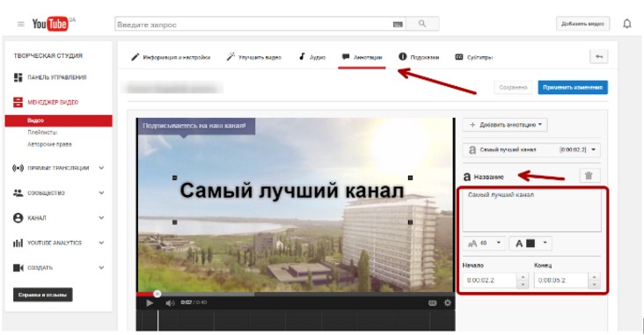This screenshot has height=335, width=644.
Task: Open the Информация и настройки tab
Action: pos(171,57)
